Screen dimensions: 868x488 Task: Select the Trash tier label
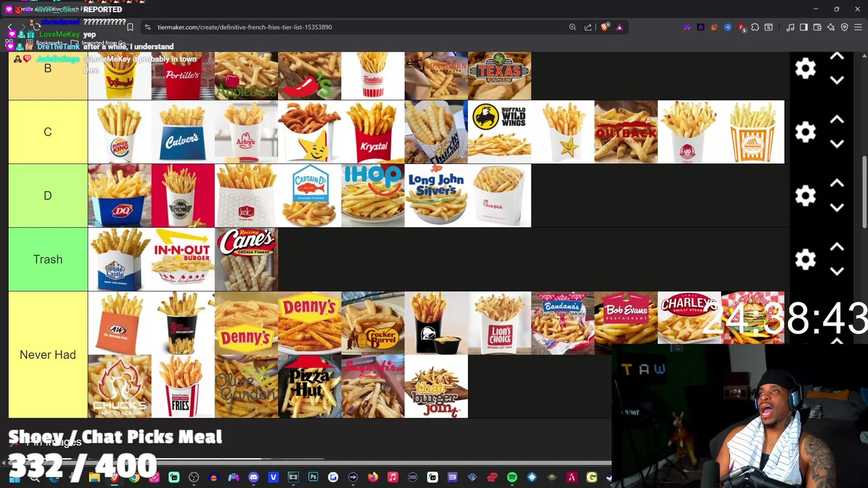click(47, 260)
